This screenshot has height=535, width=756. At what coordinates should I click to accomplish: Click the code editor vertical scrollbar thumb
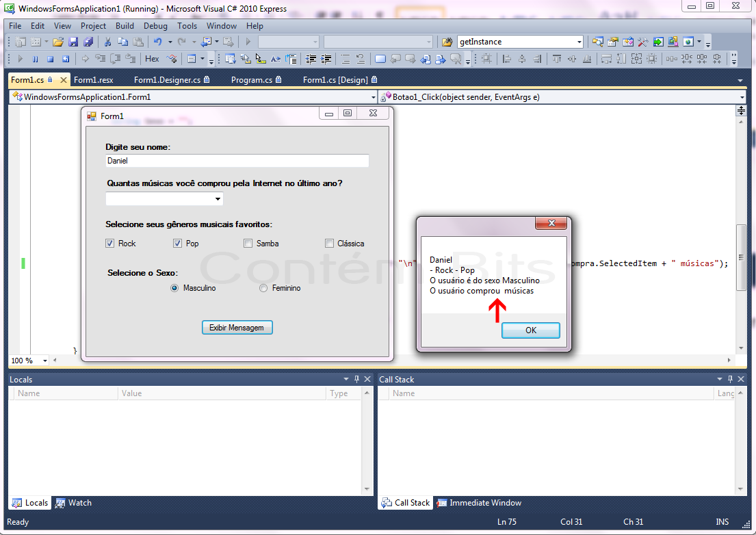(741, 258)
